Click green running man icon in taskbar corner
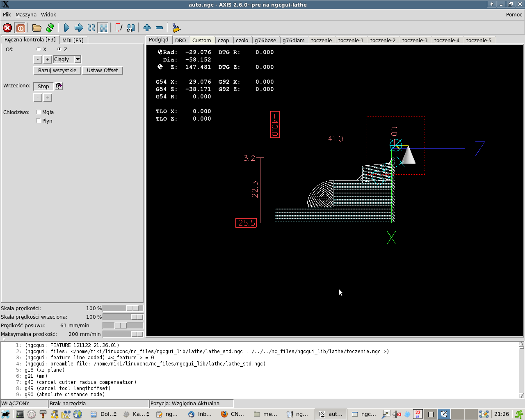525x420 pixels. point(519,414)
